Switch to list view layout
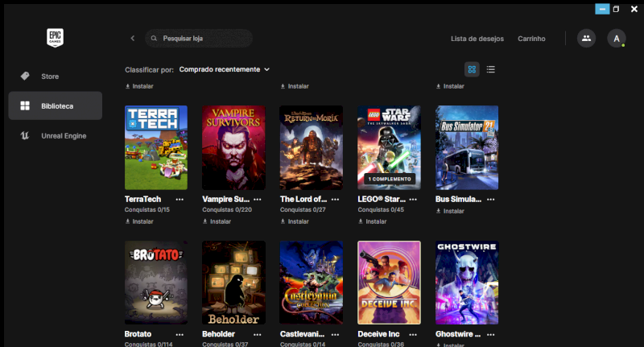 491,69
